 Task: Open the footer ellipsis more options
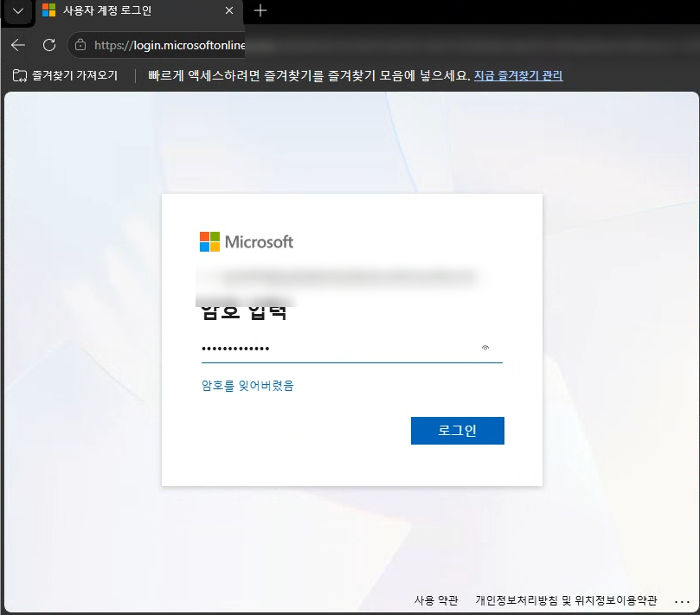click(x=682, y=602)
